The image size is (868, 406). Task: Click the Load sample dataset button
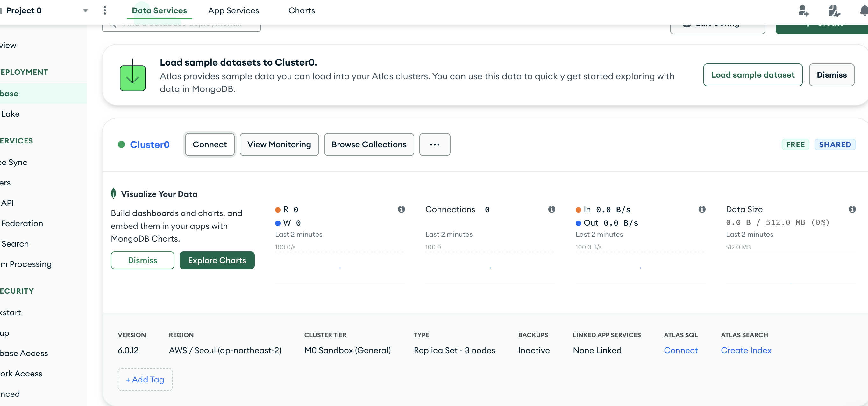752,75
